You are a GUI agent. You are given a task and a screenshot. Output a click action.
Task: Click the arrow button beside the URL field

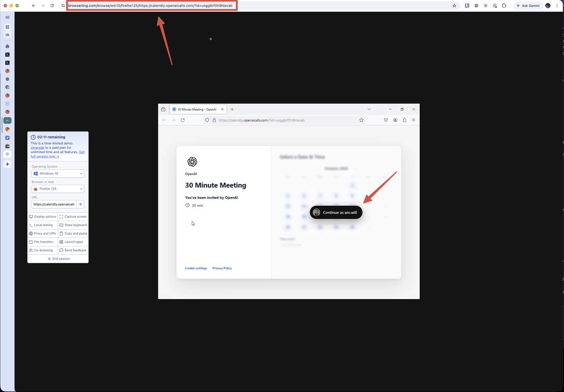click(80, 204)
